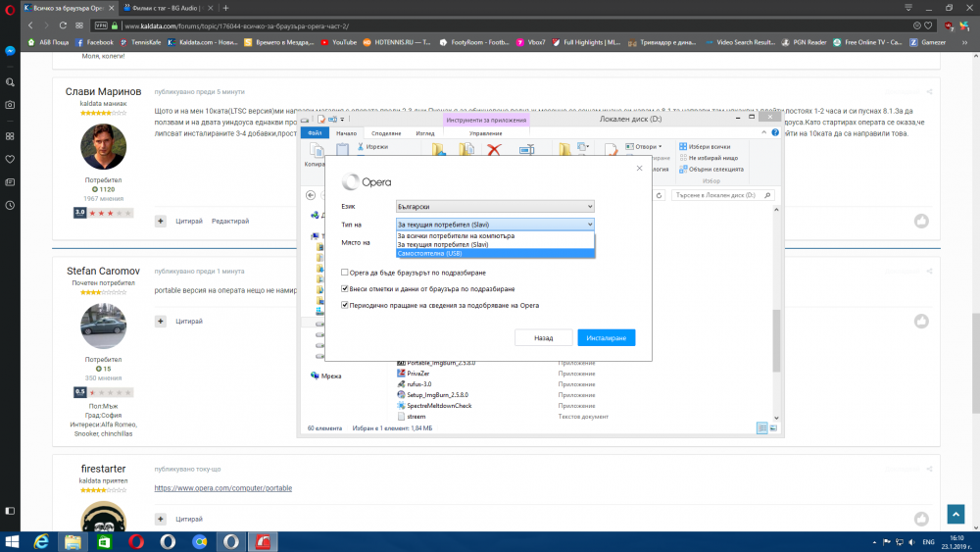Switch to Изглед ribbon tab
This screenshot has width=980, height=552.
coord(425,133)
